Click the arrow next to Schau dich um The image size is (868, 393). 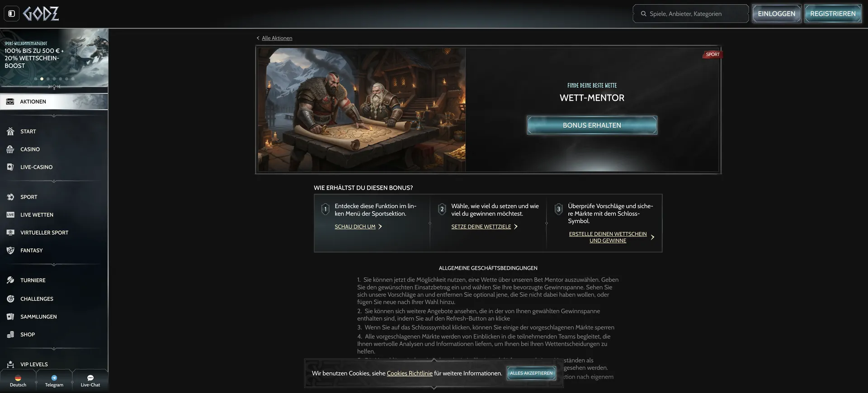tap(380, 227)
